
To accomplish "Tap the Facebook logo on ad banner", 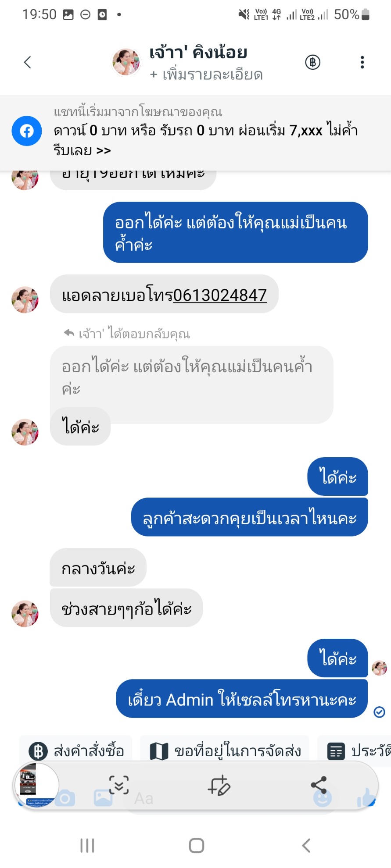I will coord(27,131).
